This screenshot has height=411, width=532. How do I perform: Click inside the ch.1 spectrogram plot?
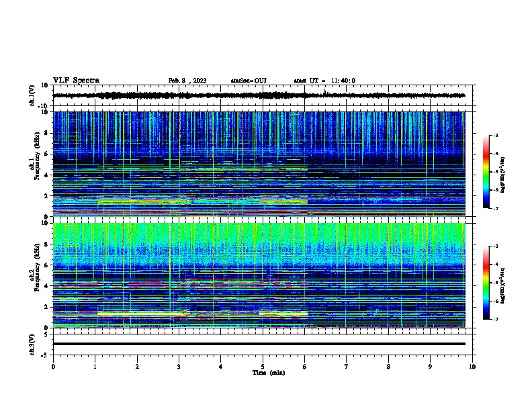tap(259, 164)
